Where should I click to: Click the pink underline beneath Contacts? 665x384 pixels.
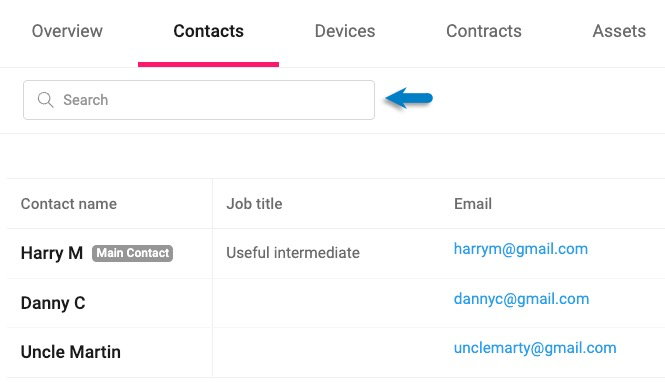click(x=208, y=64)
